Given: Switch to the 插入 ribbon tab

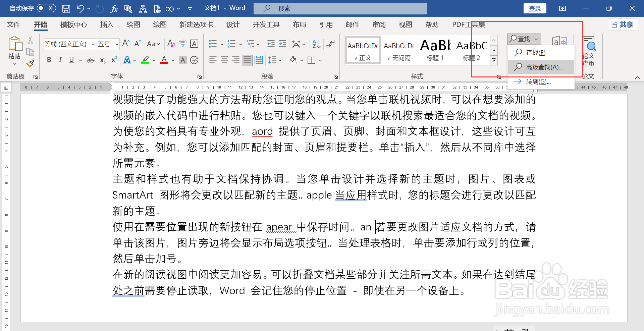Looking at the screenshot, I should point(107,24).
